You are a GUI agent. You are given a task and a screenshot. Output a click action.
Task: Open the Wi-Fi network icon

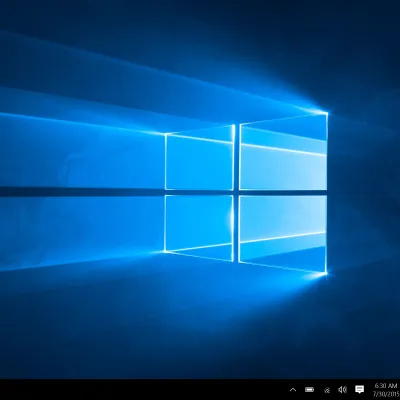coord(327,390)
